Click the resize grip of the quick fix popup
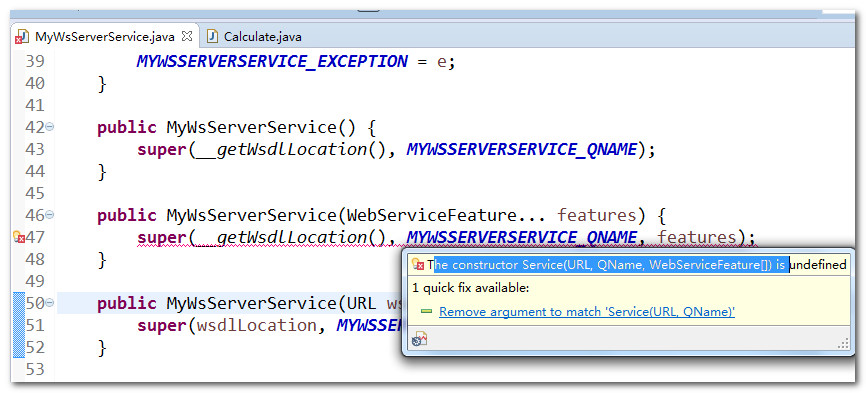 pos(843,343)
